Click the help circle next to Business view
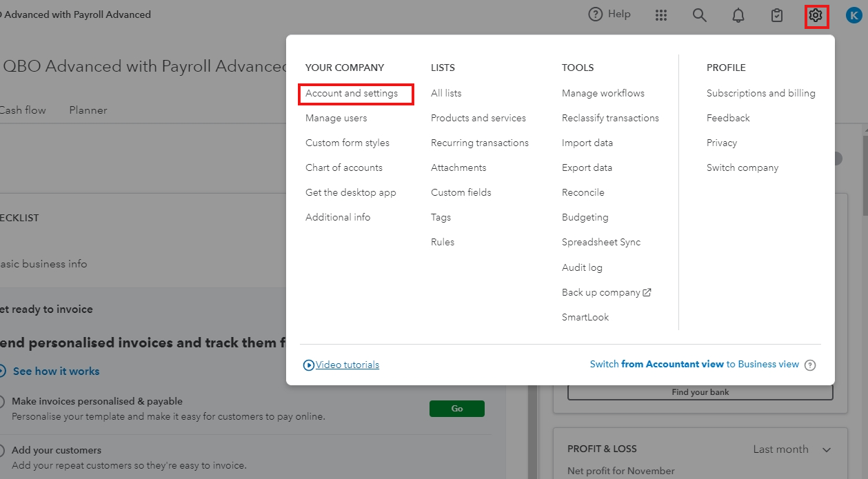This screenshot has height=479, width=868. coord(810,365)
